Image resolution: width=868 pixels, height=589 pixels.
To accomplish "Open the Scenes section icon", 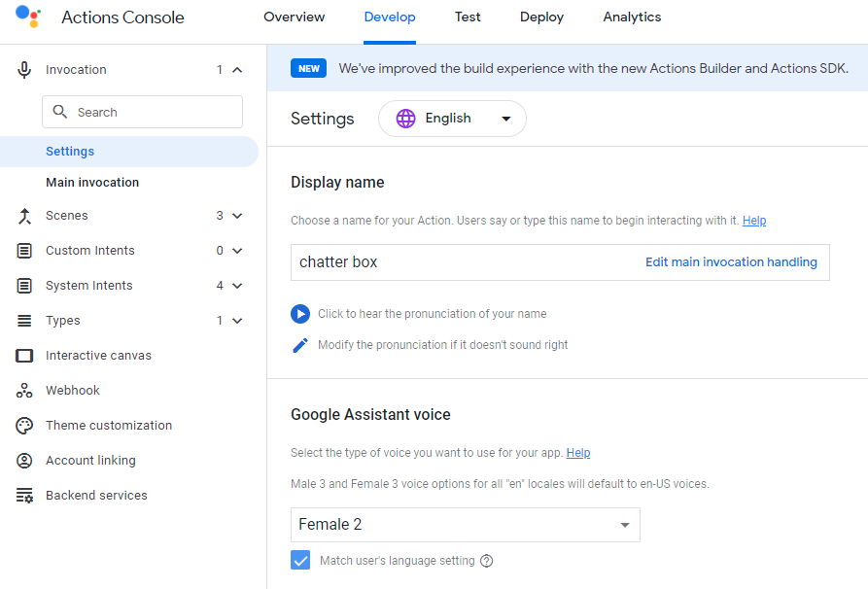I will tap(22, 215).
